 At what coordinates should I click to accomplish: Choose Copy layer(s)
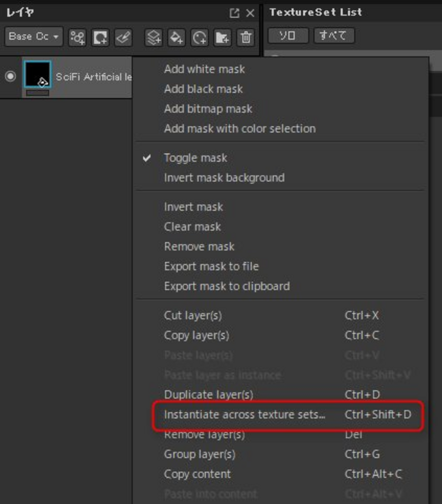coord(280,335)
